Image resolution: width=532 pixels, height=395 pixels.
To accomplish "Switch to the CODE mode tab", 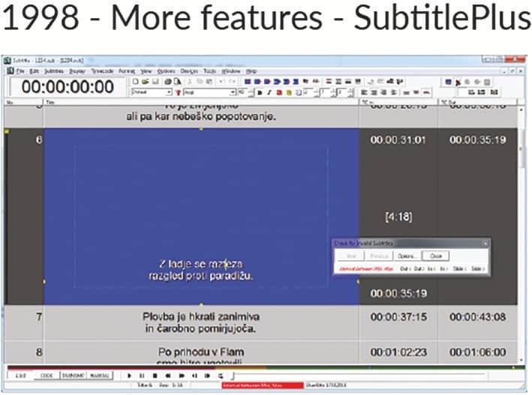I will 47,376.
